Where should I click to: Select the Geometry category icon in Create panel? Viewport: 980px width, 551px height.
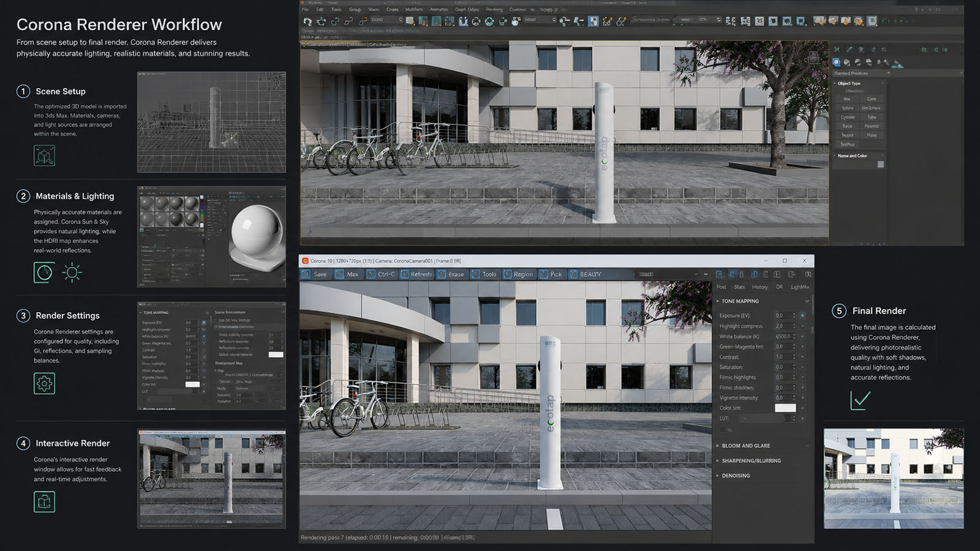[x=837, y=62]
